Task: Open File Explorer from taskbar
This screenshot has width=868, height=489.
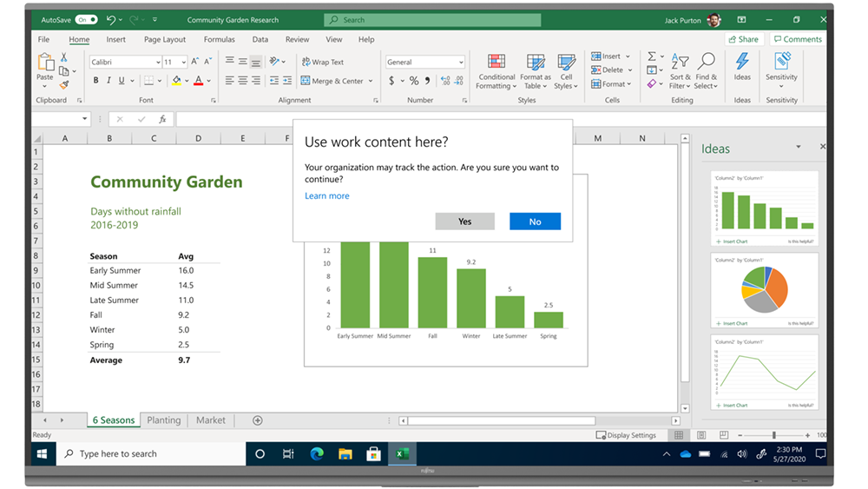Action: 345,454
